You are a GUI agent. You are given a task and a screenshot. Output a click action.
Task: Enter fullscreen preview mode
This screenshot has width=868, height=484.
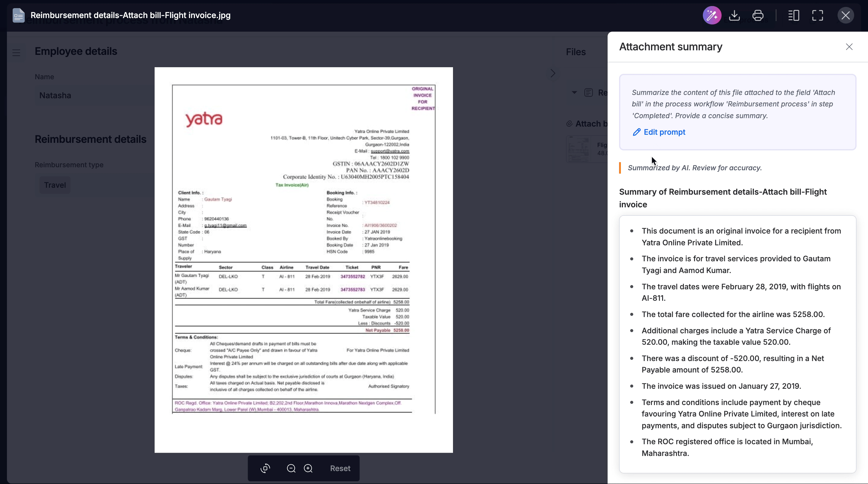point(817,15)
